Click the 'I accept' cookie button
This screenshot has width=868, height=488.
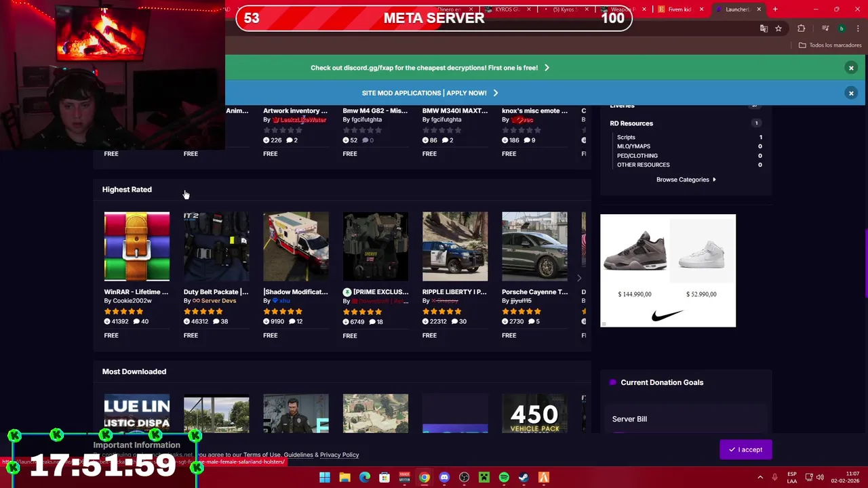pos(746,449)
